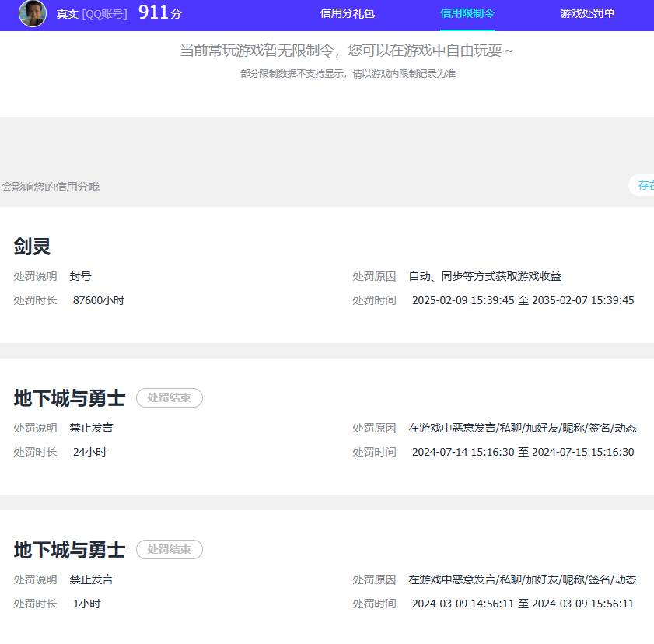
Task: Open the 剑灵 game penalty entry
Action: click(x=31, y=247)
